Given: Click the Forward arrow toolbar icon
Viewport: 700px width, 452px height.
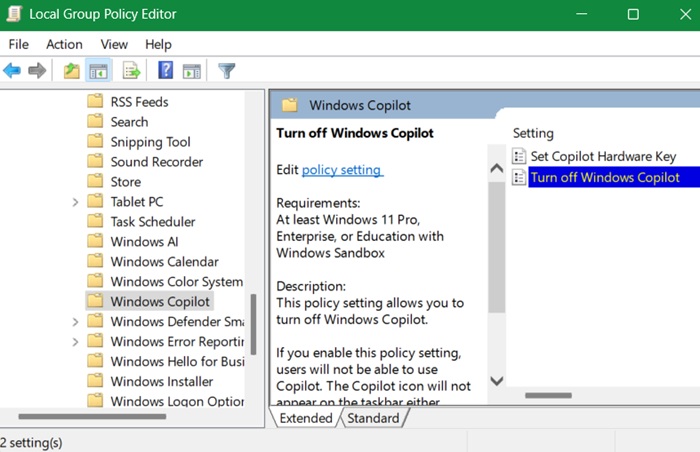Looking at the screenshot, I should (37, 71).
